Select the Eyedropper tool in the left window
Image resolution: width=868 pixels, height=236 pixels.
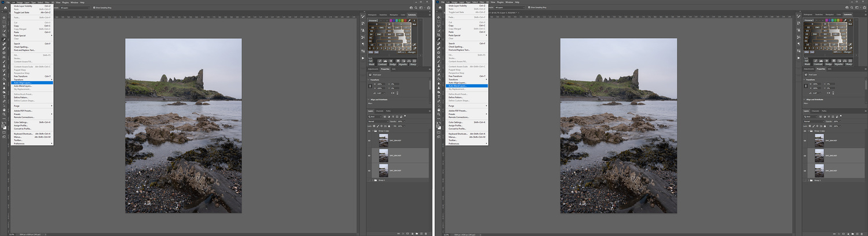point(3,39)
